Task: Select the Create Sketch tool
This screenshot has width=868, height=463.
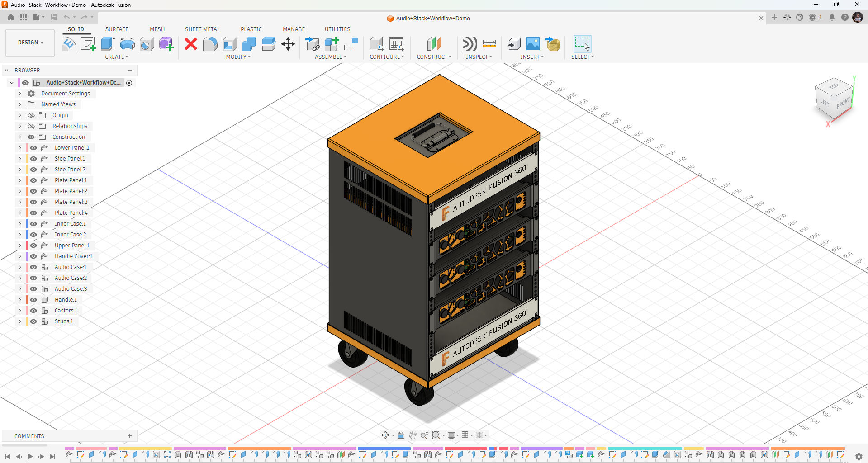Action: click(88, 44)
